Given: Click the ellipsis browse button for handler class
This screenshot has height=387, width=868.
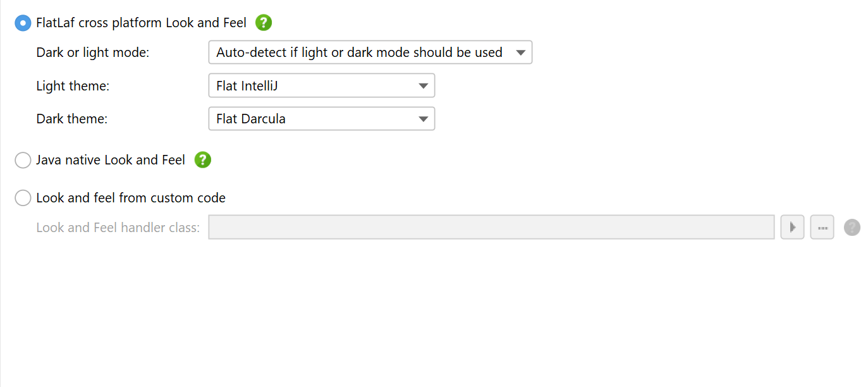Looking at the screenshot, I should click(x=822, y=228).
